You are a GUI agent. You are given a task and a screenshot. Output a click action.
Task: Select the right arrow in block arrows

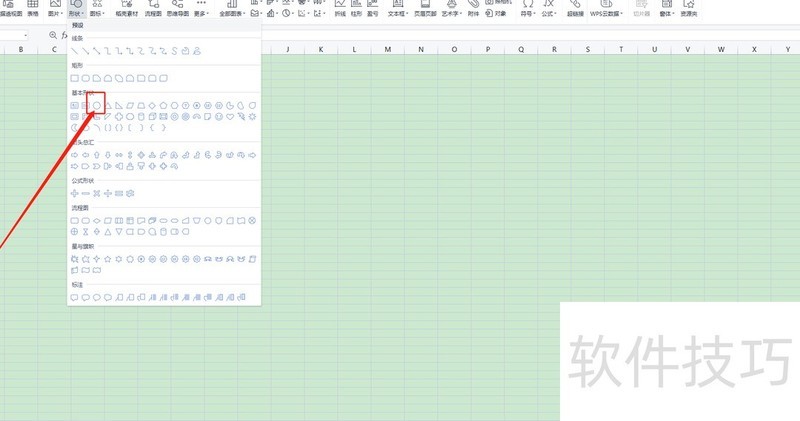[74, 155]
